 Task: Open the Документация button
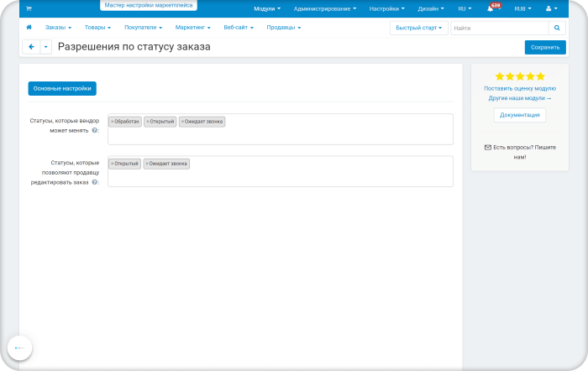pyautogui.click(x=520, y=115)
